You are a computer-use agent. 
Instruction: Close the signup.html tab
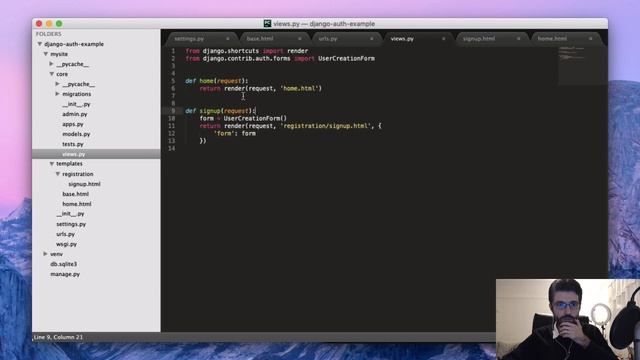coord(518,39)
